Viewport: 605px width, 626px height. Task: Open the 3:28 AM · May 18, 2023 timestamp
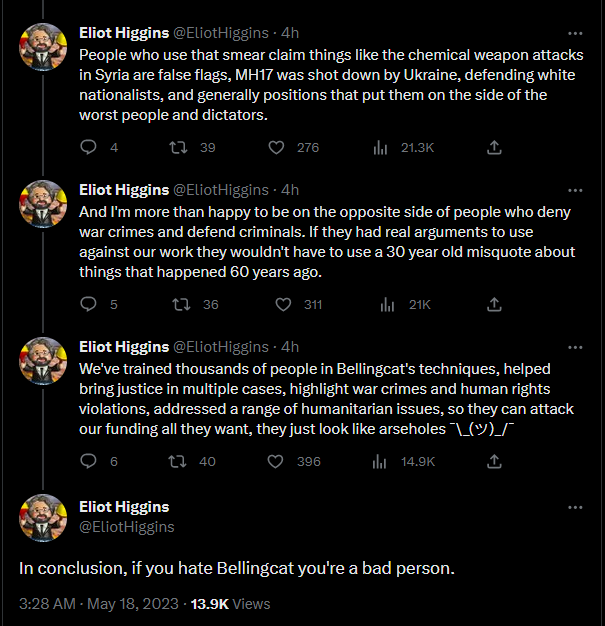100,604
